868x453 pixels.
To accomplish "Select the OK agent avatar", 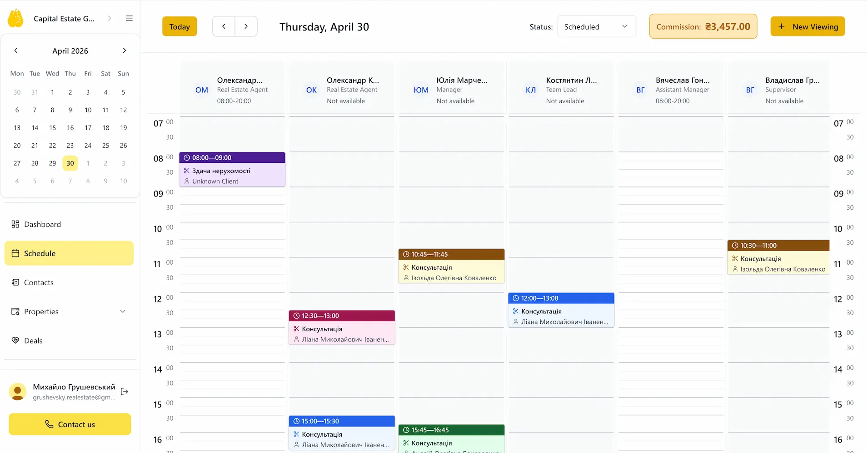I will (311, 90).
